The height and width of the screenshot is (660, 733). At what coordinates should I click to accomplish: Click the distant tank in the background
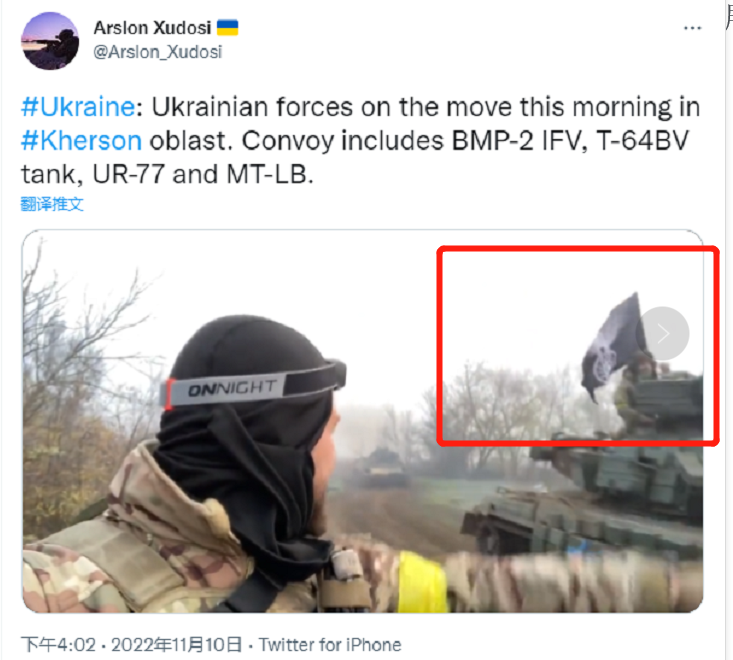tap(380, 467)
